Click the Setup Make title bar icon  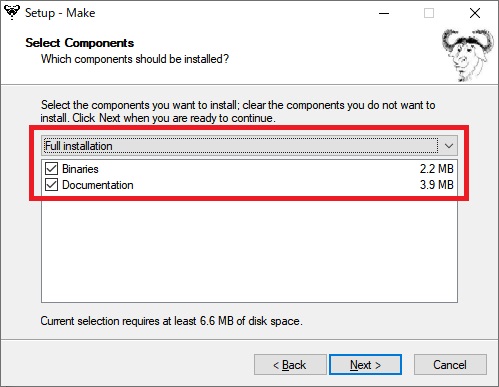[x=12, y=13]
